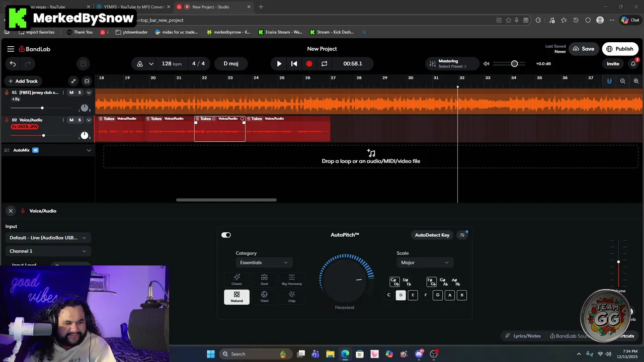The height and width of the screenshot is (362, 644).
Task: Mute track 01 jersey club
Action: [x=71, y=93]
